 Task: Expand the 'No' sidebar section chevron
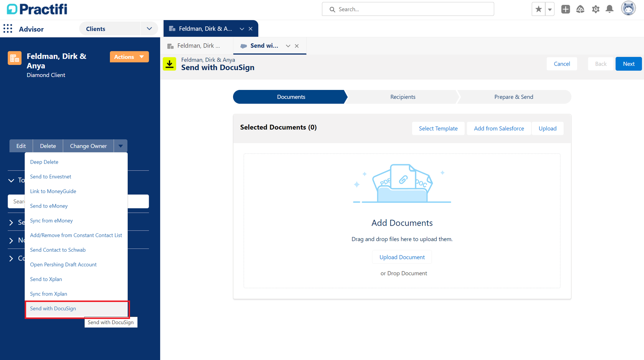[11, 240]
